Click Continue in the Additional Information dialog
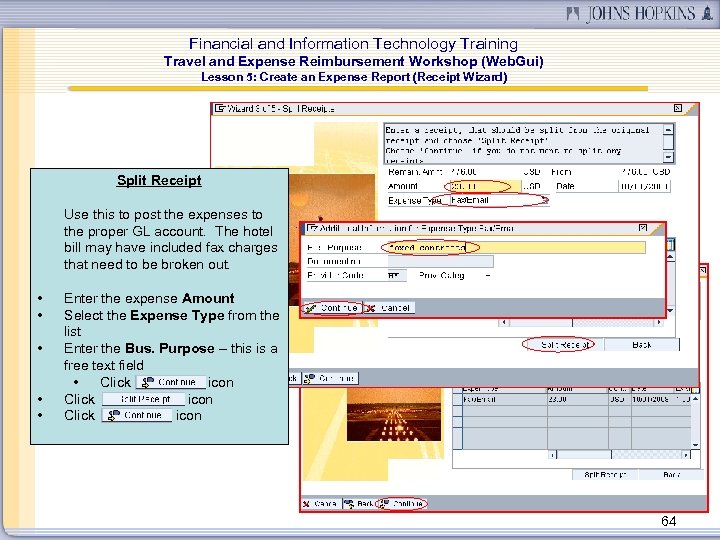Viewport: 720px width, 540px height. 332,308
